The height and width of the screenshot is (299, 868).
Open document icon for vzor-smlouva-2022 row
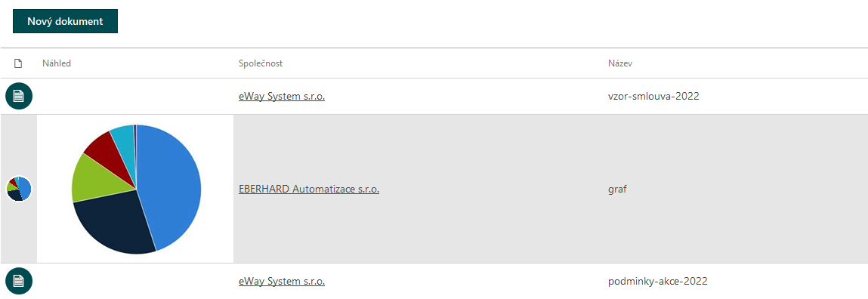(x=19, y=96)
